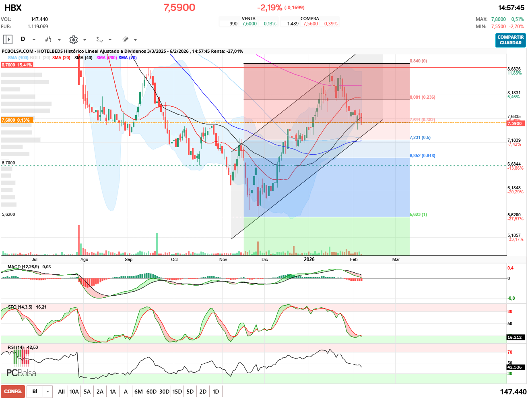Click the red 8,7600 15,41% price tag
The width and height of the screenshot is (532, 400).
pos(17,65)
